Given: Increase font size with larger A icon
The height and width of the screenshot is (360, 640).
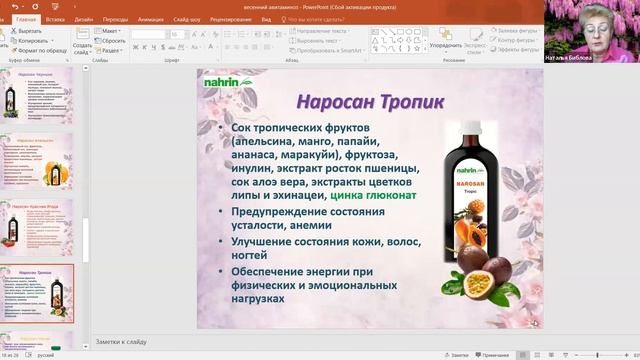Looking at the screenshot, I should tap(194, 35).
